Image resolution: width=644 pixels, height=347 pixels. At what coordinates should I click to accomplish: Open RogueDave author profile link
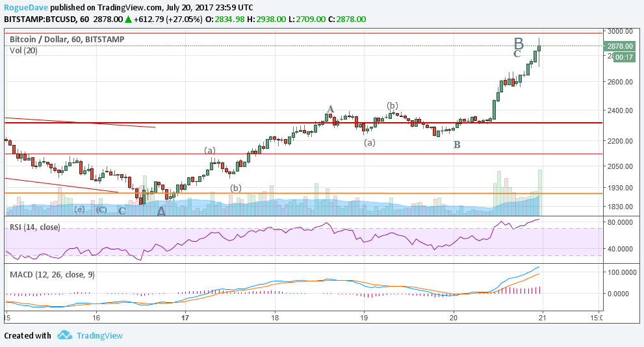coord(26,7)
